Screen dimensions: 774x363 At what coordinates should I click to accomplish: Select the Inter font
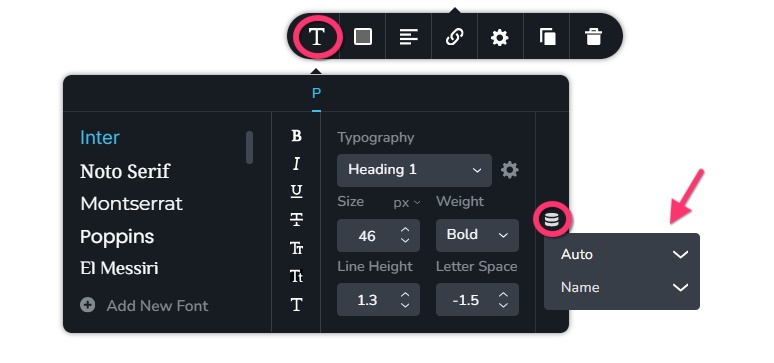[x=100, y=138]
